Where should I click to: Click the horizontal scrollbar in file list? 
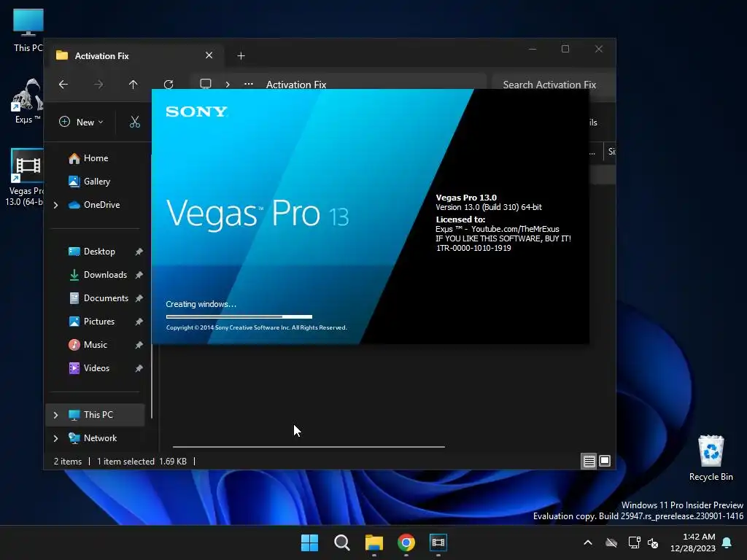(309, 447)
